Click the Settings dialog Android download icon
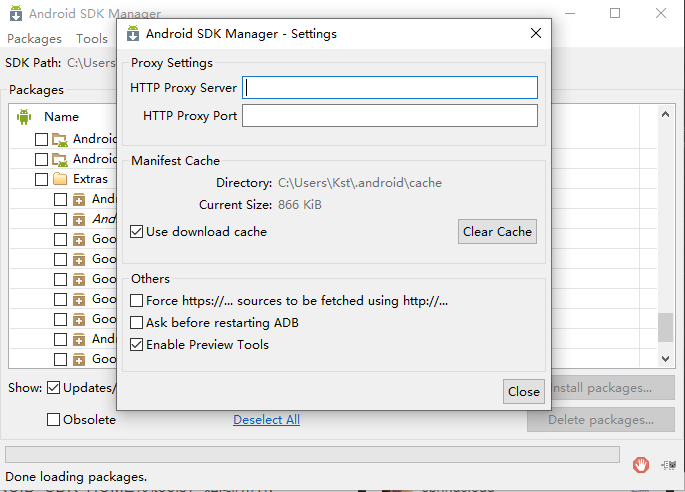 [x=133, y=34]
